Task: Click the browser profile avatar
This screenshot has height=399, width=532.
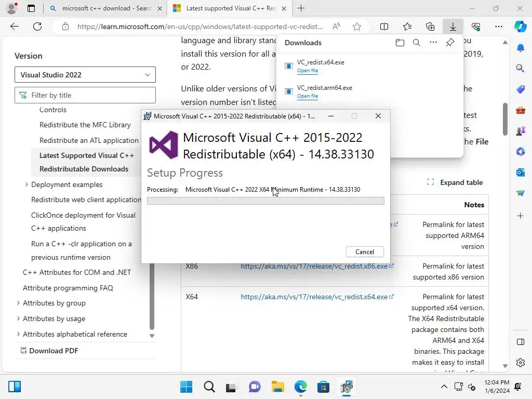Action: tap(12, 8)
